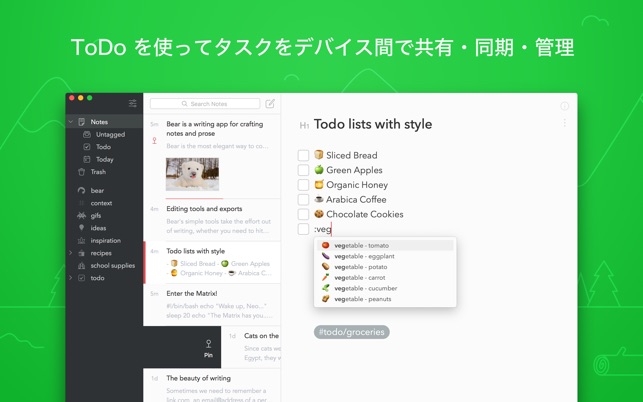Click the recipes tag icon
This screenshot has height=402, width=643.
click(x=82, y=253)
